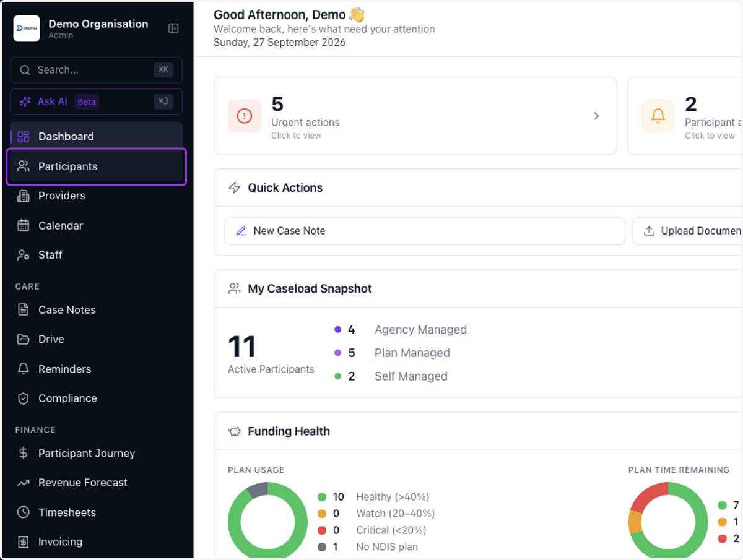Open the Participants page
Viewport: 743px width, 560px height.
pyautogui.click(x=96, y=166)
